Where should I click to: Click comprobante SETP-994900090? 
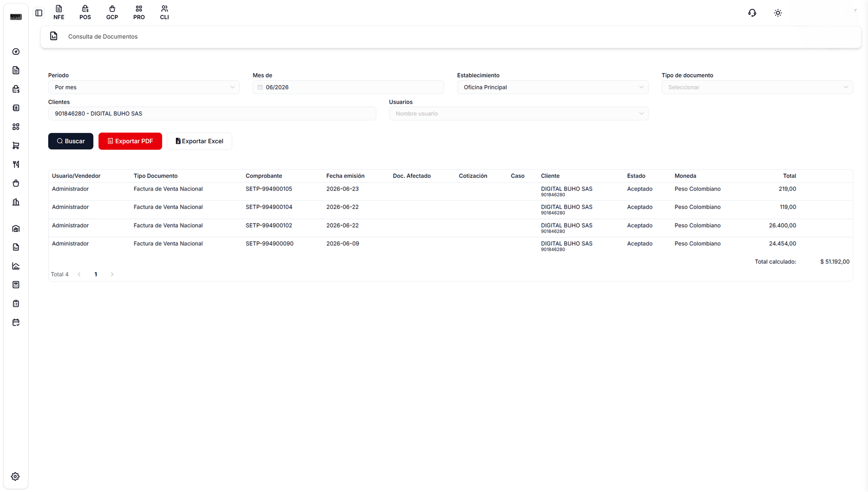[x=270, y=244]
